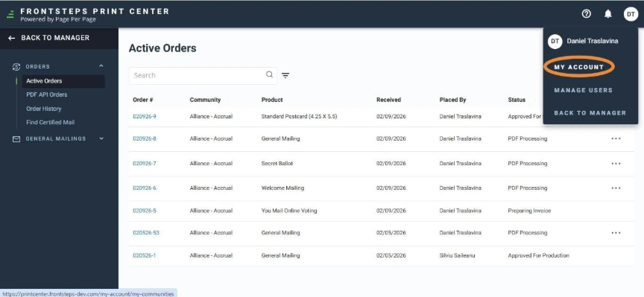Select My Account from the user menu
The width and height of the screenshot is (644, 297).
tap(578, 67)
